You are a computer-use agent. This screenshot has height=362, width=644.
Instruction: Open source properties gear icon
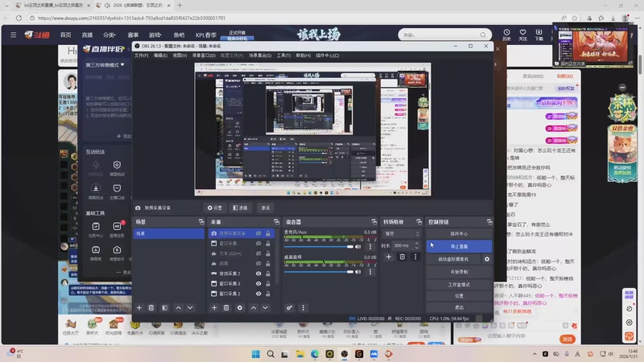240,307
